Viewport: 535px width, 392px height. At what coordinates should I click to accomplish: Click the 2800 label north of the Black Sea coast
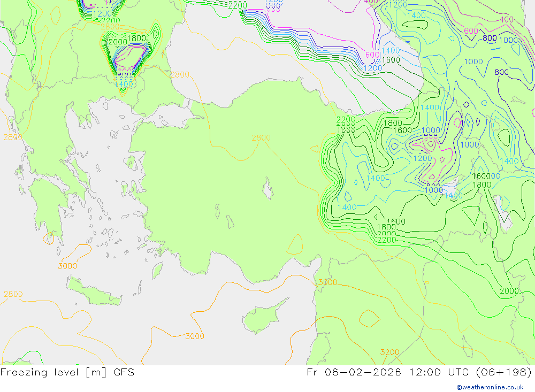[179, 75]
